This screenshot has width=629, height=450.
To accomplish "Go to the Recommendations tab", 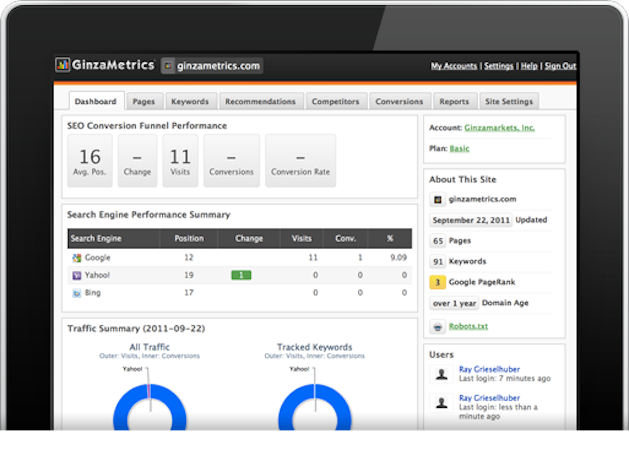I will [x=260, y=101].
